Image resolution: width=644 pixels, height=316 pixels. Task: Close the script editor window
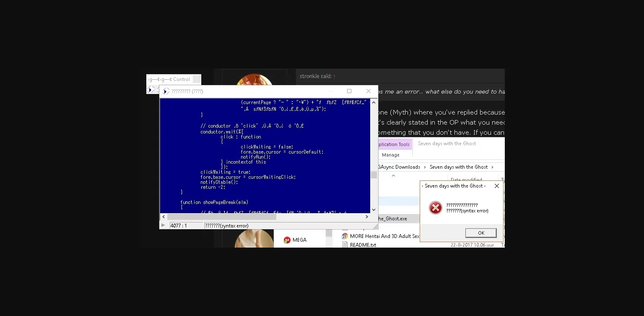[368, 91]
